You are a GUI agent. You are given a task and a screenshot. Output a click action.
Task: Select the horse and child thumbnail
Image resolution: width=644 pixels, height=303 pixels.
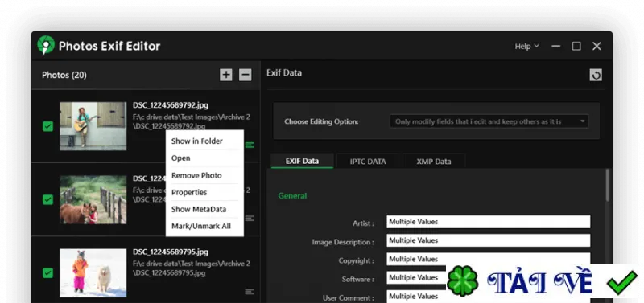pyautogui.click(x=93, y=199)
